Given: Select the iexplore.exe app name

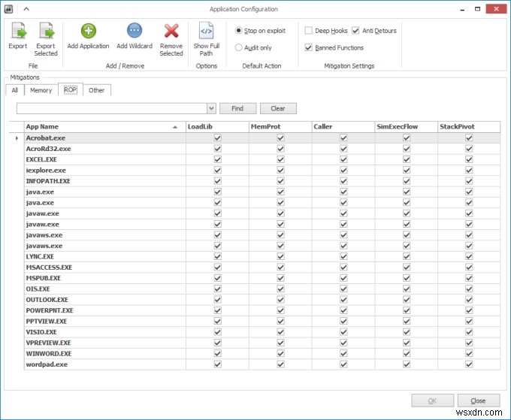Looking at the screenshot, I should pos(46,170).
